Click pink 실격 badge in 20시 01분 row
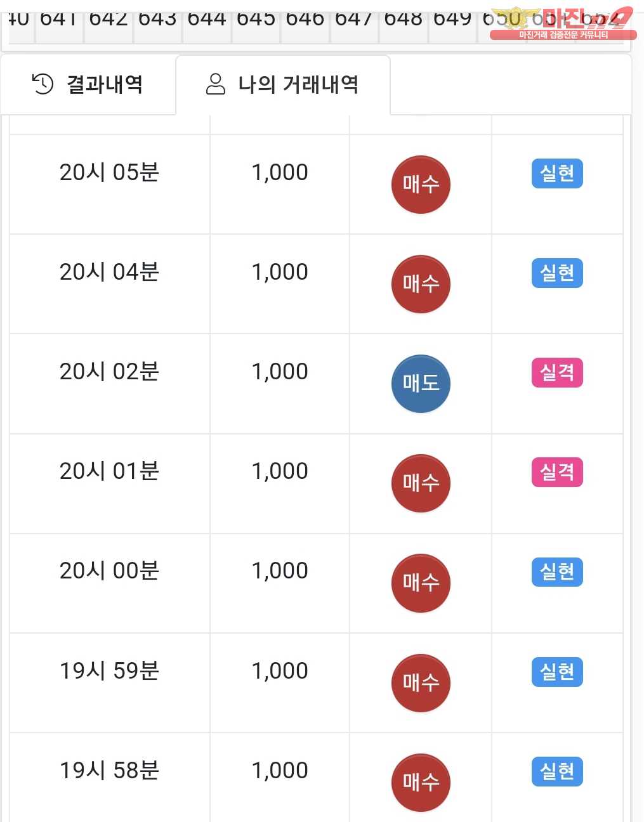The width and height of the screenshot is (644, 822). tap(556, 473)
